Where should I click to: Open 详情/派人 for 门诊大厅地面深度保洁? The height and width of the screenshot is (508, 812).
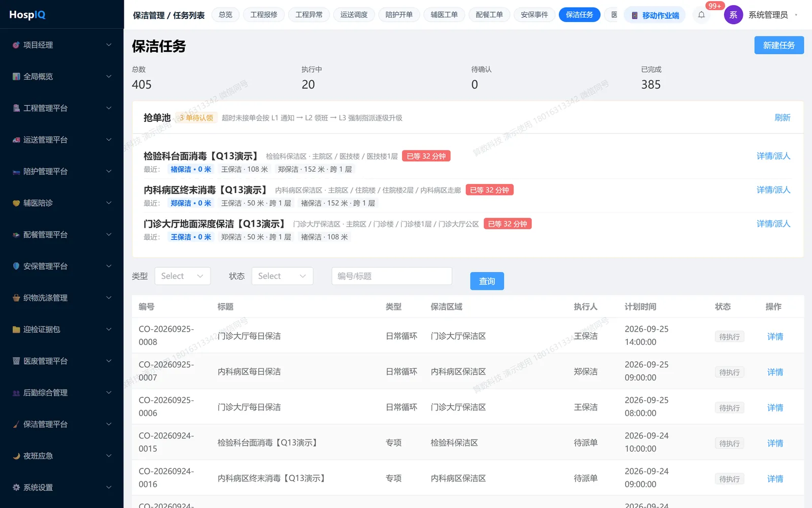point(773,224)
